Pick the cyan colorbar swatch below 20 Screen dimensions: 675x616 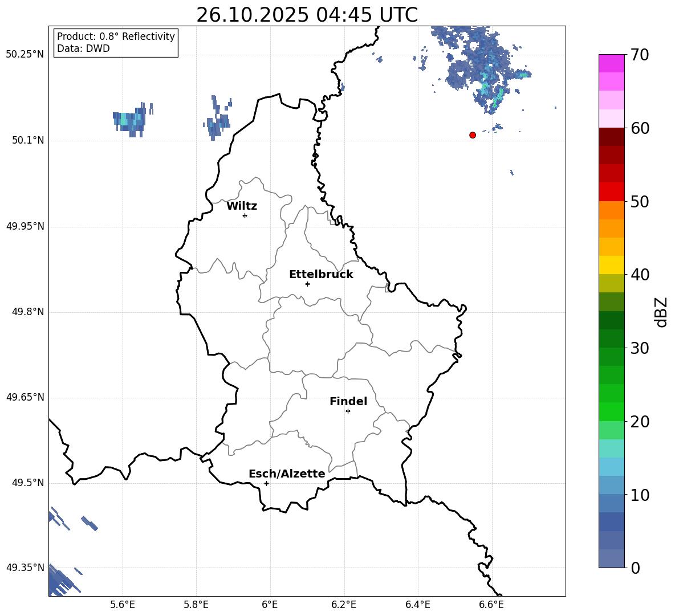point(611,448)
